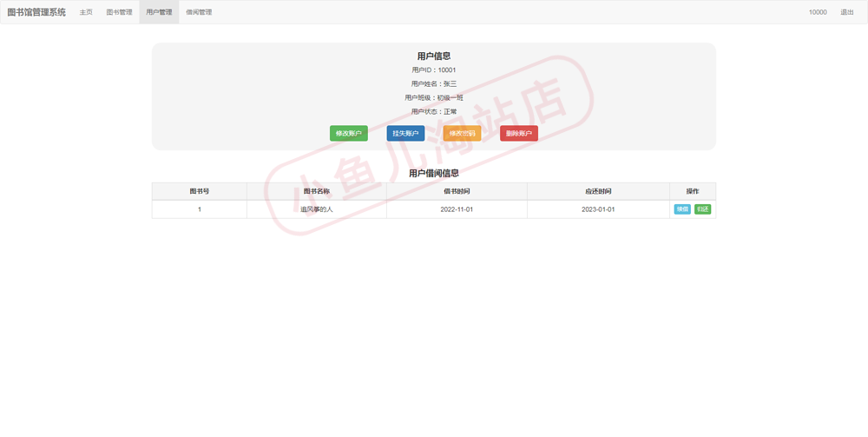Select the borrow date 2022-11-01
This screenshot has width=868, height=437.
click(457, 209)
